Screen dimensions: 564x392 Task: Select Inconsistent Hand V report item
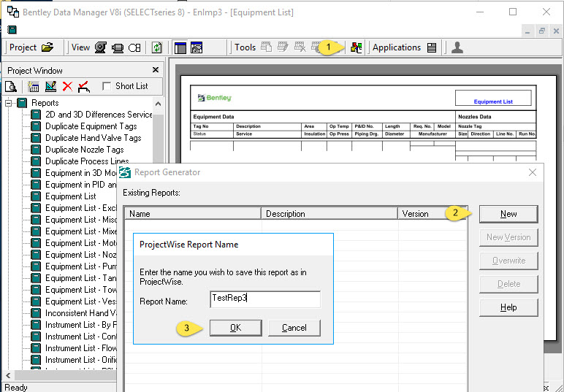pos(80,313)
